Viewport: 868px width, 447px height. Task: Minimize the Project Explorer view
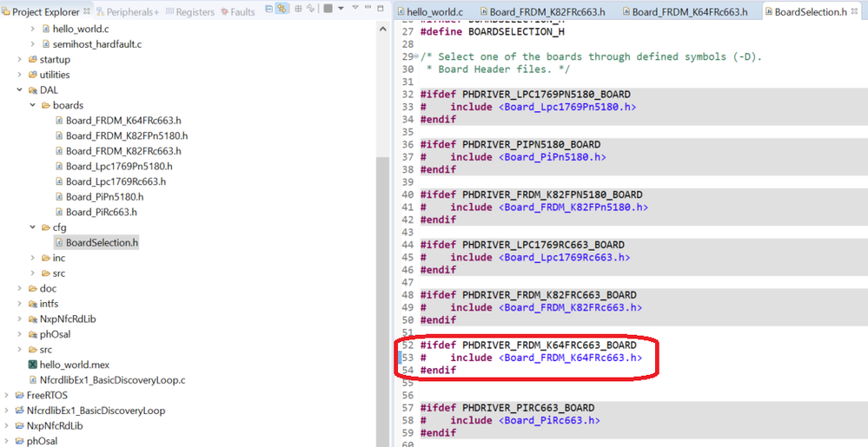368,8
